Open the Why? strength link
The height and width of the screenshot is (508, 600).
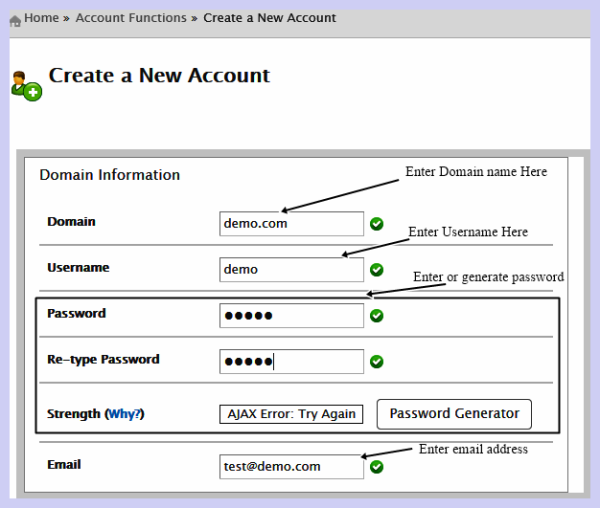coord(125,414)
